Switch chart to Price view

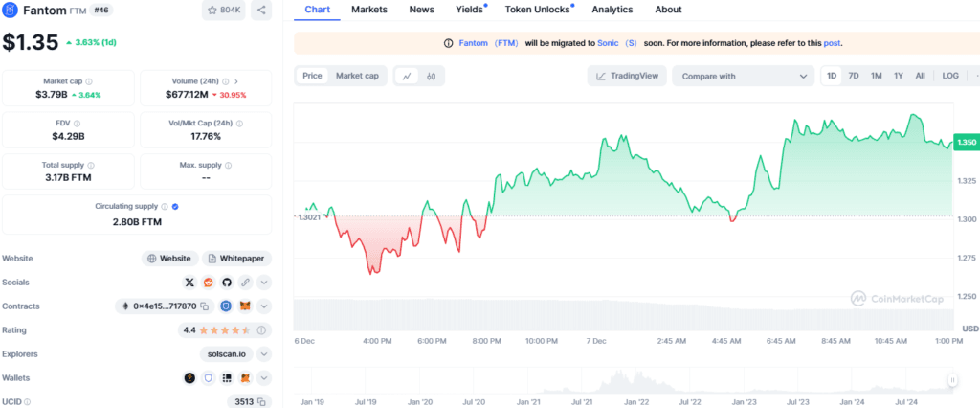pos(312,76)
